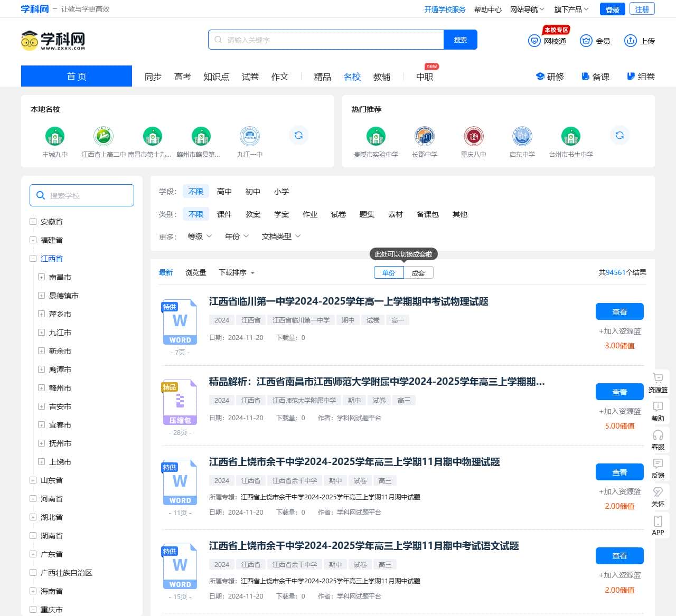Click the 客服 headset icon

pos(658,435)
